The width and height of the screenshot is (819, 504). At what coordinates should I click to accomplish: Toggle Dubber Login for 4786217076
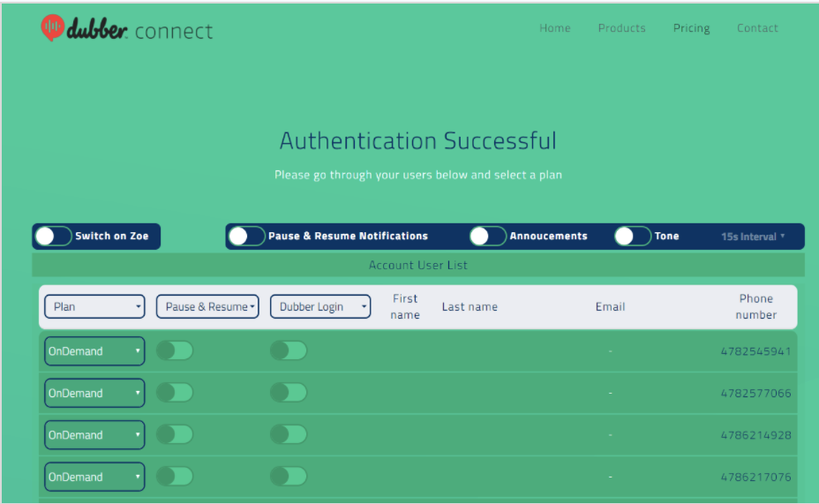[289, 476]
